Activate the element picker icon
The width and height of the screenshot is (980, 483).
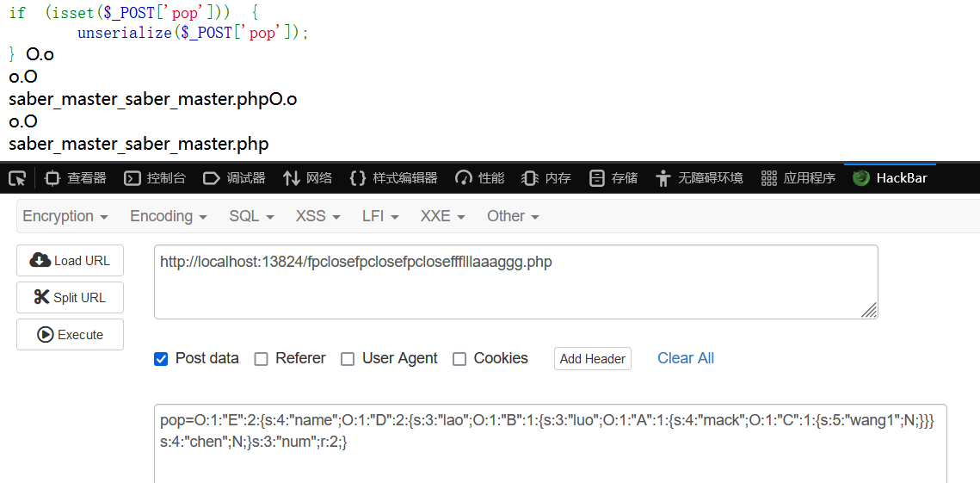[17, 178]
